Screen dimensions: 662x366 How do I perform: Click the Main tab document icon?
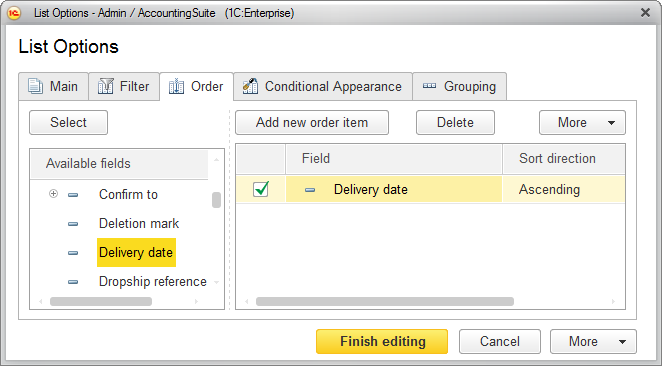coord(35,86)
